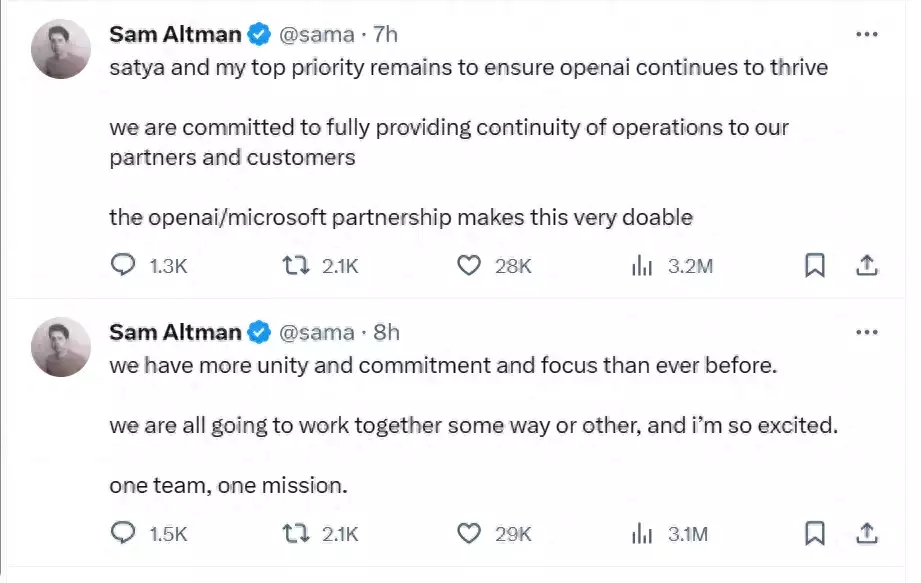Share the openai/microsoft partnership tweet

point(867,266)
